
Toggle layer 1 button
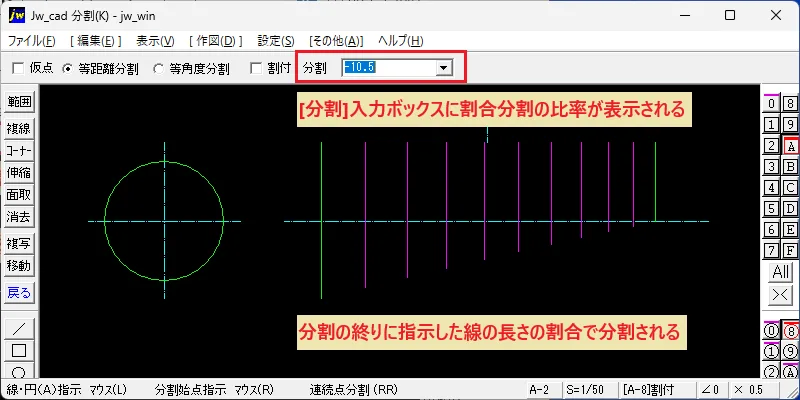click(x=771, y=125)
